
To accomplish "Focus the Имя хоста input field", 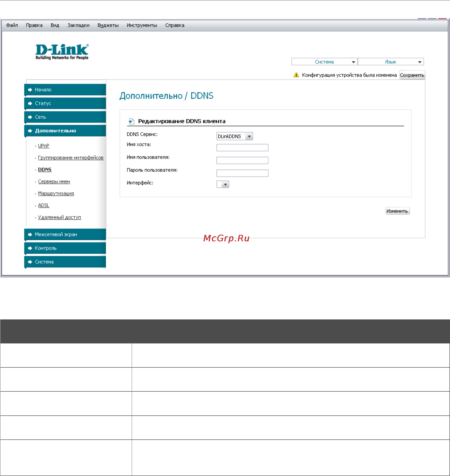I will [242, 148].
